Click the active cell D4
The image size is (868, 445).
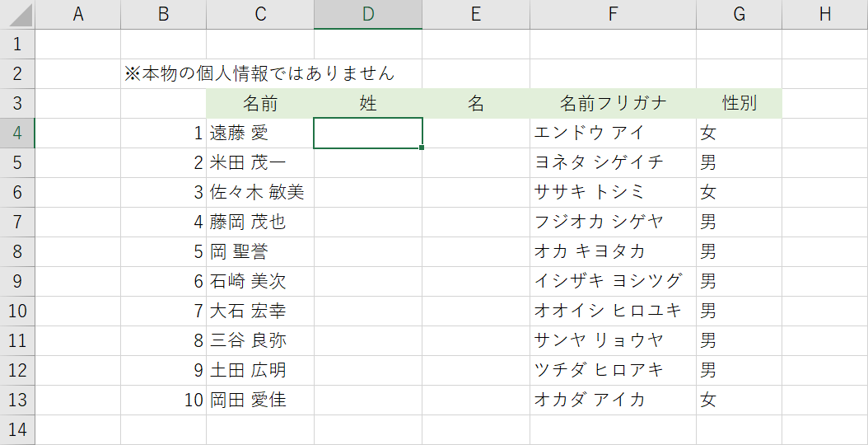(x=368, y=133)
